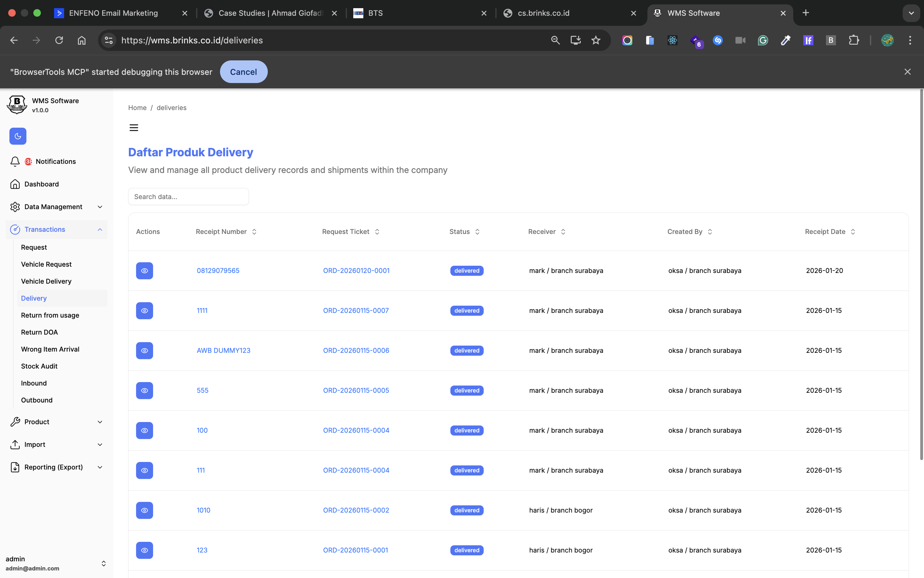Viewport: 924px width, 578px height.
Task: Open Vehicle Delivery submenu item
Action: coord(46,281)
